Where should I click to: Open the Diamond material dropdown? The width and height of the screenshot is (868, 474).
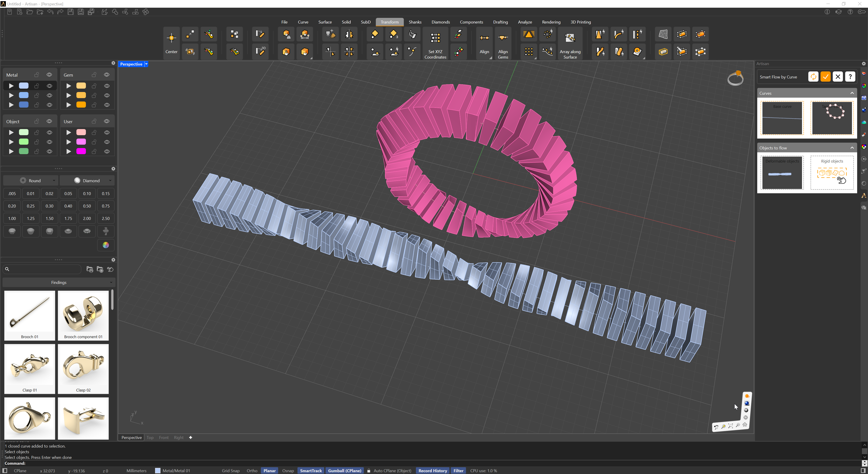(x=87, y=181)
